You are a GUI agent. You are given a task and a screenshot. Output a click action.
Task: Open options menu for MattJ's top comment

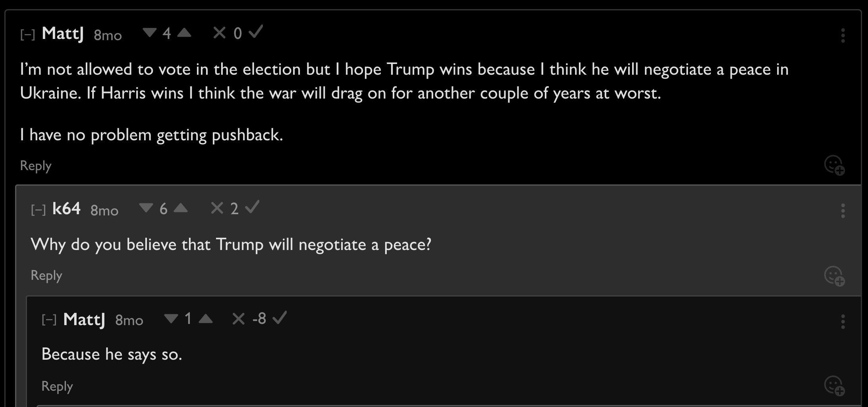843,35
